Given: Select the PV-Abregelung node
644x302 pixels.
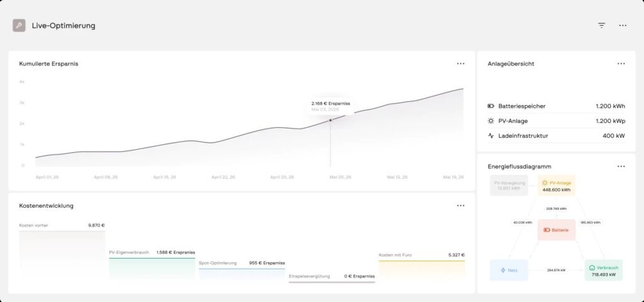Looking at the screenshot, I should tap(509, 186).
